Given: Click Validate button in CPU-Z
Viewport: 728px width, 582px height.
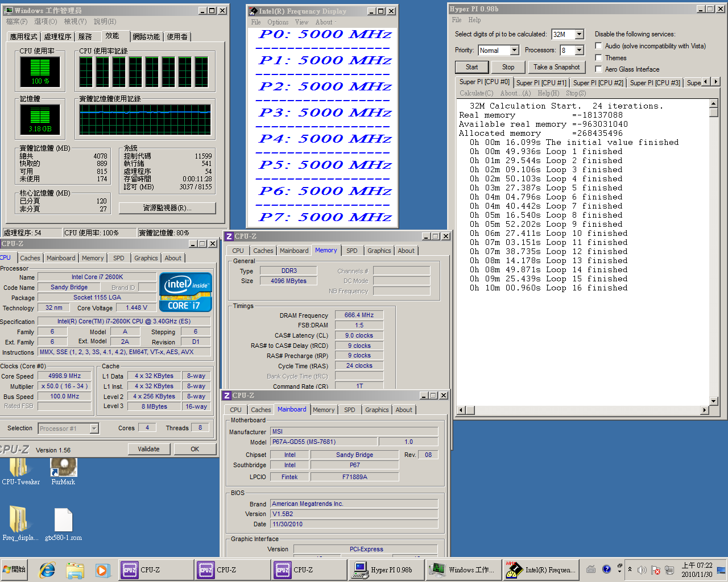Looking at the screenshot, I should [148, 449].
